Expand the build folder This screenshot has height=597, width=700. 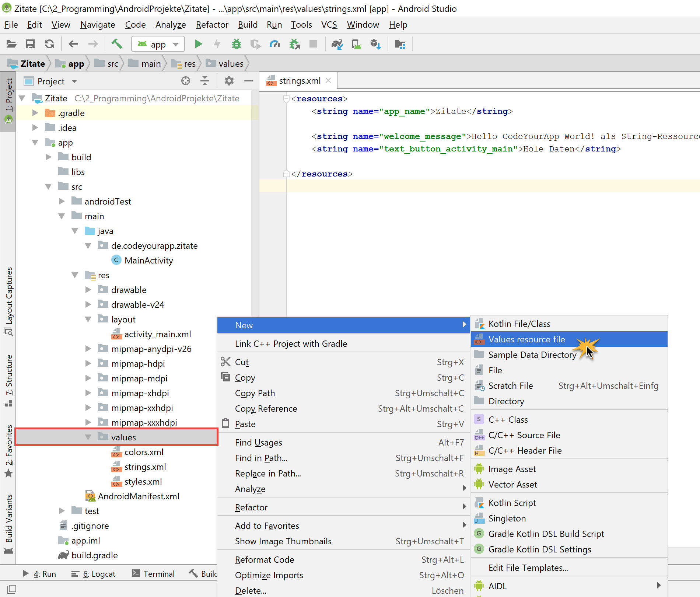point(48,157)
